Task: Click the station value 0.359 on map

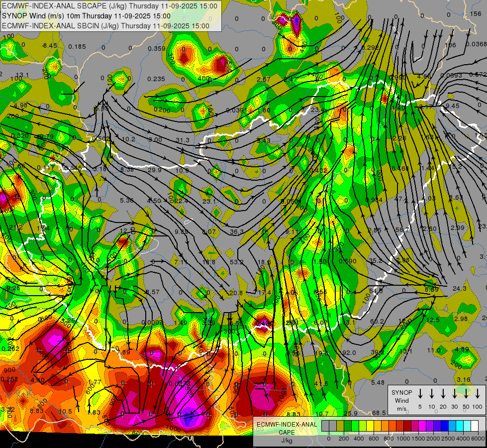Action: [157, 48]
